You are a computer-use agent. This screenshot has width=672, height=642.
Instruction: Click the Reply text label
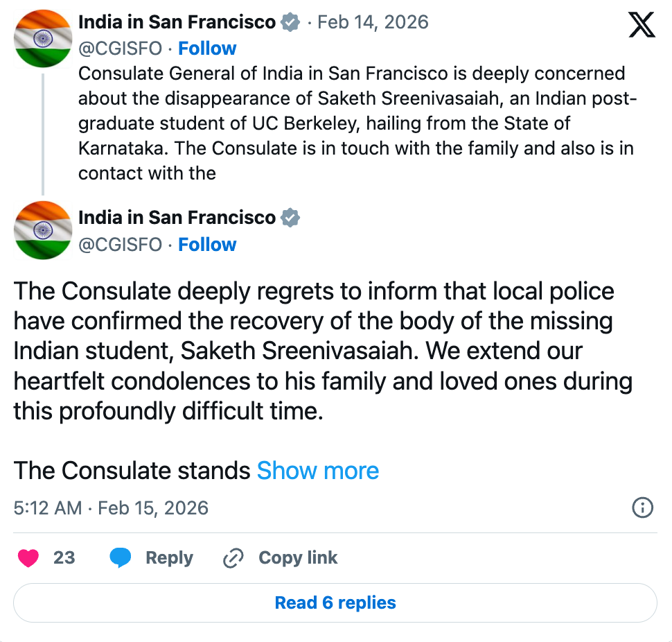169,558
